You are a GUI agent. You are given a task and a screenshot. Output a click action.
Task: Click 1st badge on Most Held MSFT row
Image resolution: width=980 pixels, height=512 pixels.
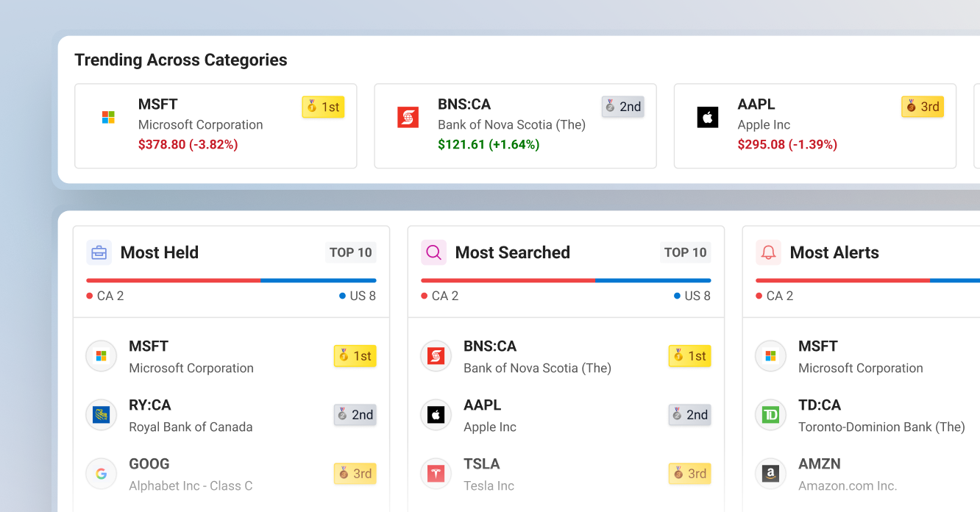355,356
